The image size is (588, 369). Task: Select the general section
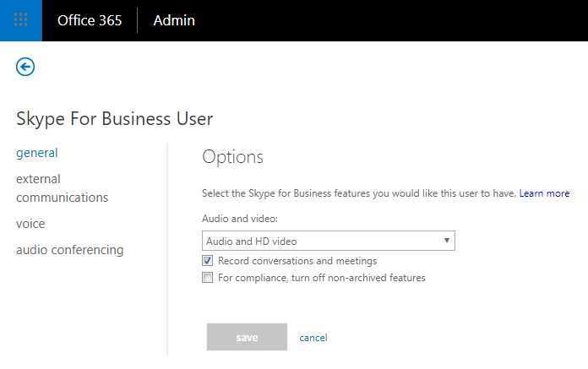[37, 153]
